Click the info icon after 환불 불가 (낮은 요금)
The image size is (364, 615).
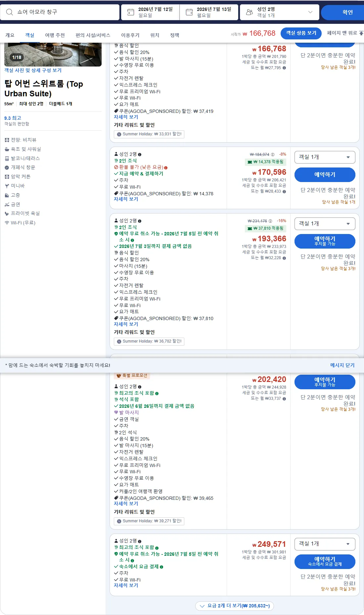click(166, 167)
